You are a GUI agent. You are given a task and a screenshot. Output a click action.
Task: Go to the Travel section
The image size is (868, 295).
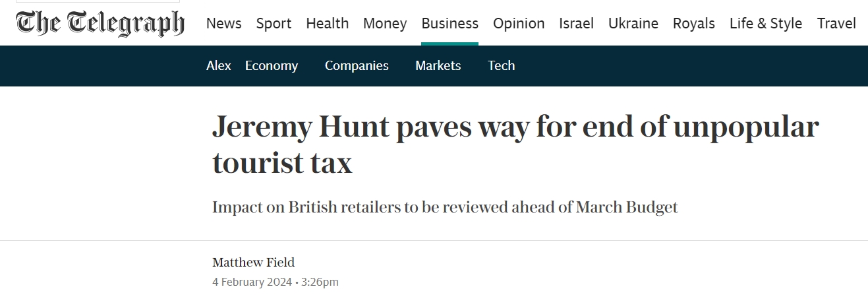pyautogui.click(x=836, y=24)
